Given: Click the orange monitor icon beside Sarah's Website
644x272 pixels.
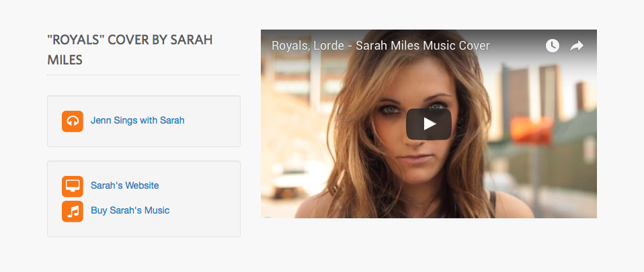Looking at the screenshot, I should (x=73, y=186).
